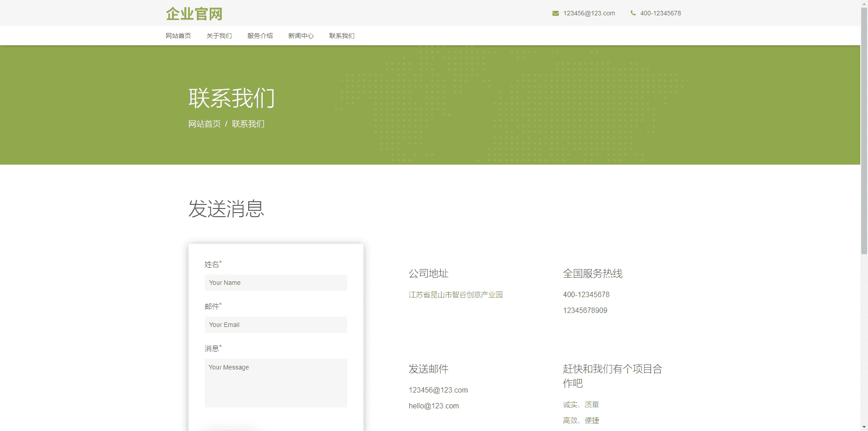Open the 联系我们 nav menu item

342,36
